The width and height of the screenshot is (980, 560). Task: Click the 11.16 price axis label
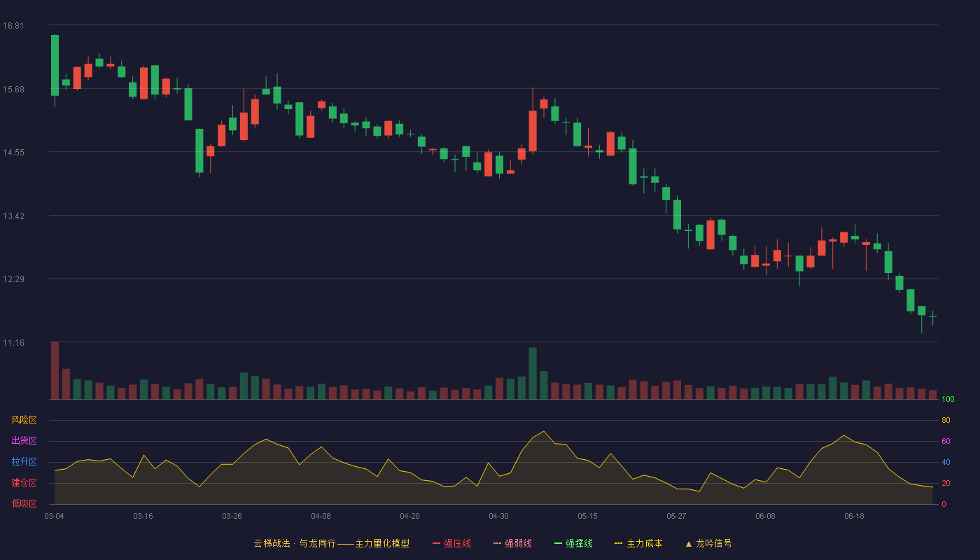click(x=13, y=343)
